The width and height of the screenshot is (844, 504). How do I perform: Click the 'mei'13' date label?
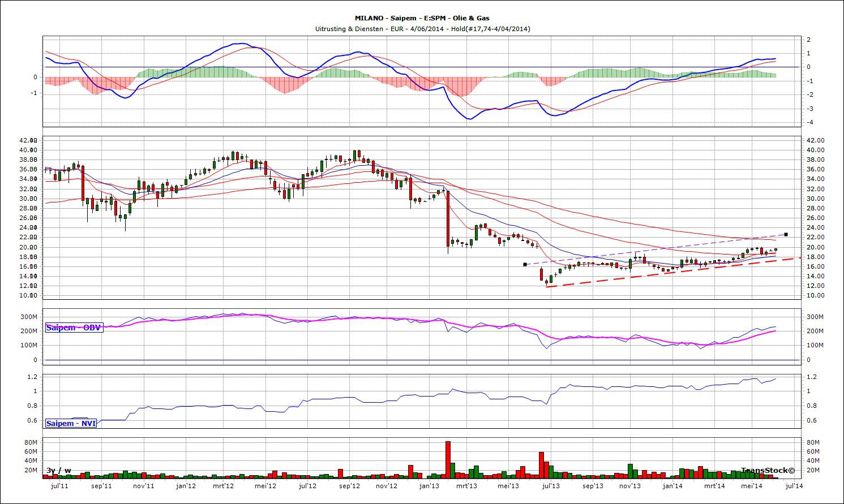pos(509,485)
